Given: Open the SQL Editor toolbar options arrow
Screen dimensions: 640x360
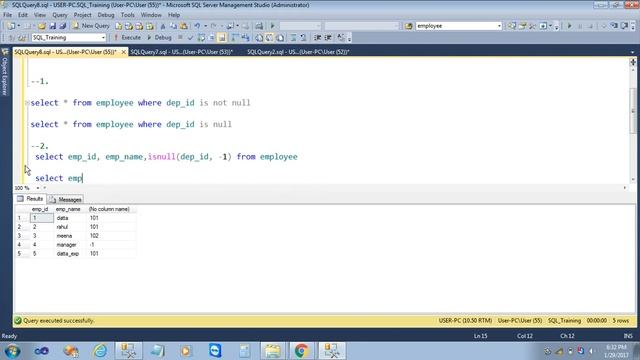Looking at the screenshot, I should click(x=349, y=39).
